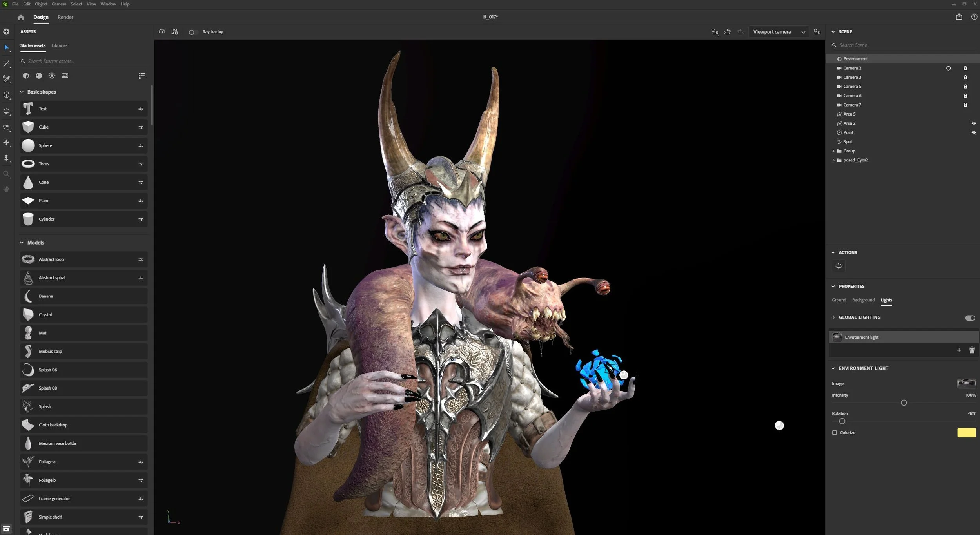Click the Home icon
This screenshot has height=535, width=980.
[21, 17]
